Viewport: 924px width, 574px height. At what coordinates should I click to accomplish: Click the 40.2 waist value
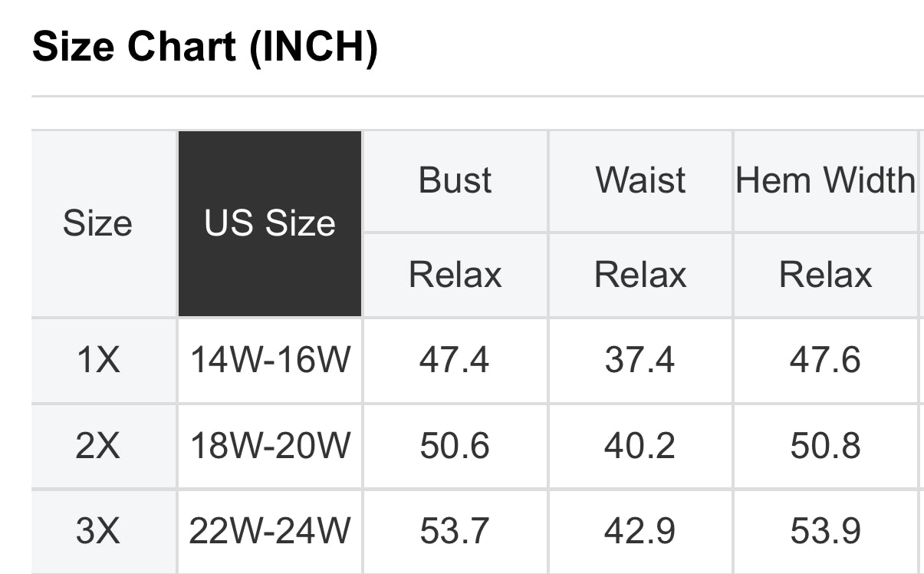pyautogui.click(x=640, y=446)
